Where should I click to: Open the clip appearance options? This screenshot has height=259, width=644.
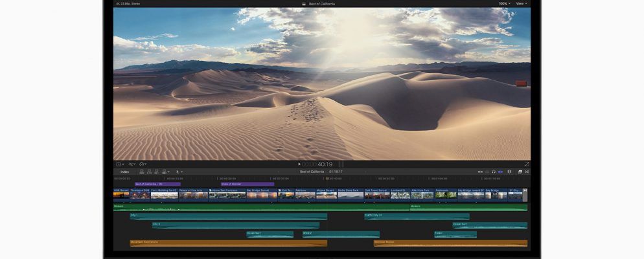509,172
